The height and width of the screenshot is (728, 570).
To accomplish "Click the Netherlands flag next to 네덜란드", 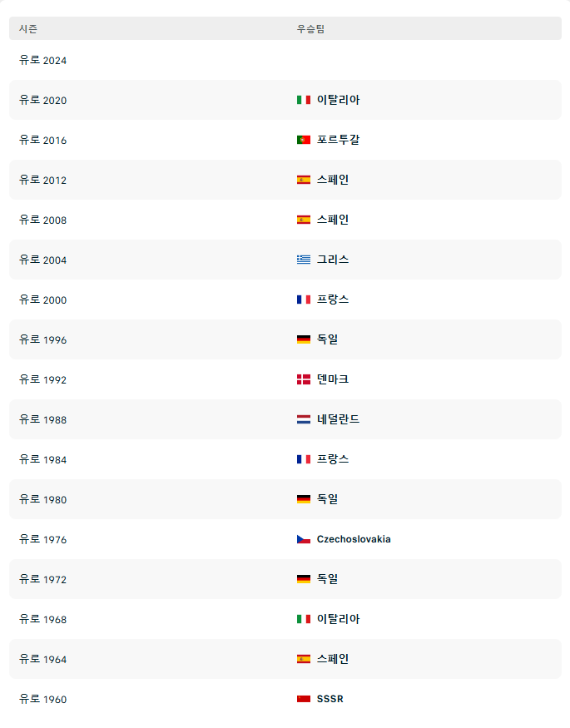I will pos(304,419).
